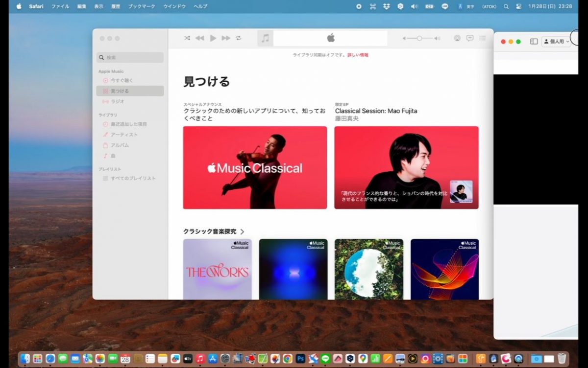Open the Classical Session: Mao Fujita banner
Image resolution: width=588 pixels, height=368 pixels.
406,168
